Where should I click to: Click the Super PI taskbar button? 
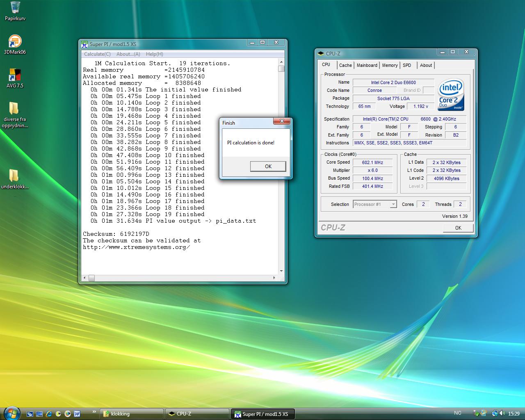pyautogui.click(x=263, y=414)
